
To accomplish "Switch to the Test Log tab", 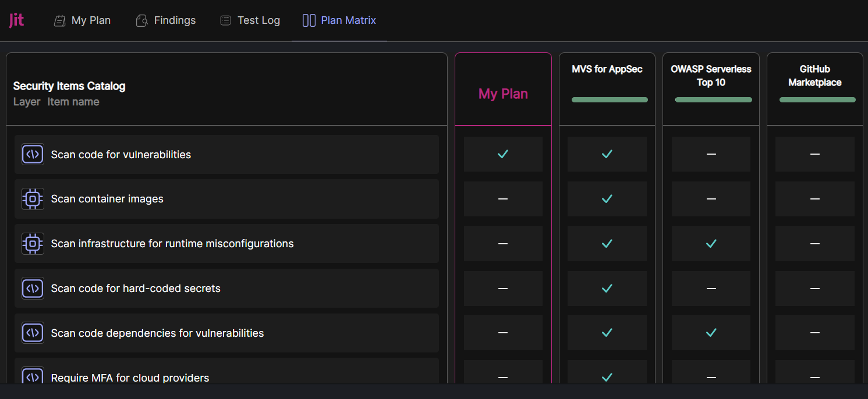I will tap(250, 20).
